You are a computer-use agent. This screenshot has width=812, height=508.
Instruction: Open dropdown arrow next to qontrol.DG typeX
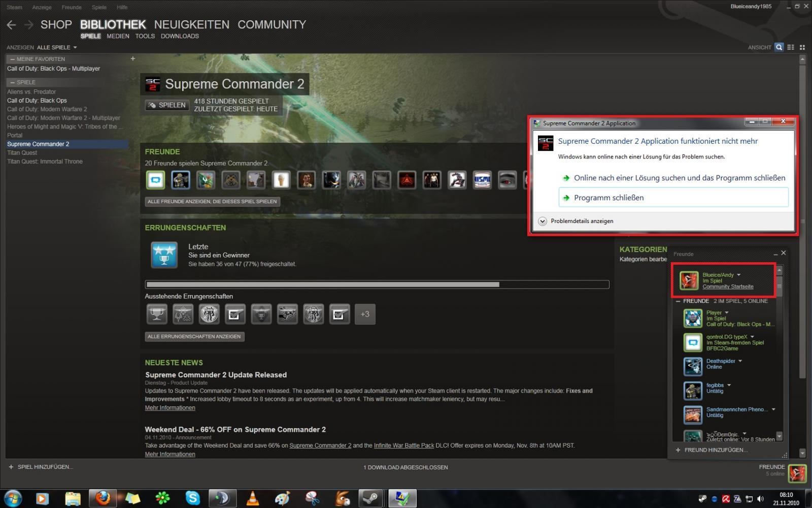coord(752,337)
